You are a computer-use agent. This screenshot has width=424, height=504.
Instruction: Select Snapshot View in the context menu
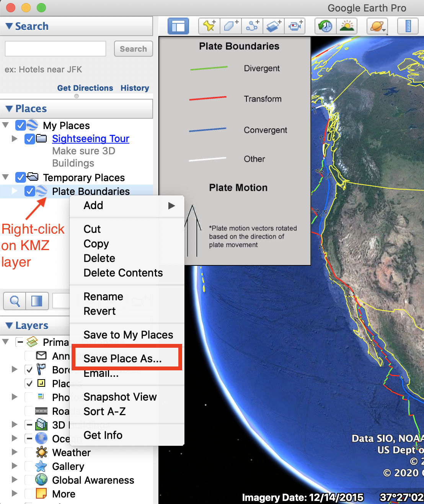point(120,397)
